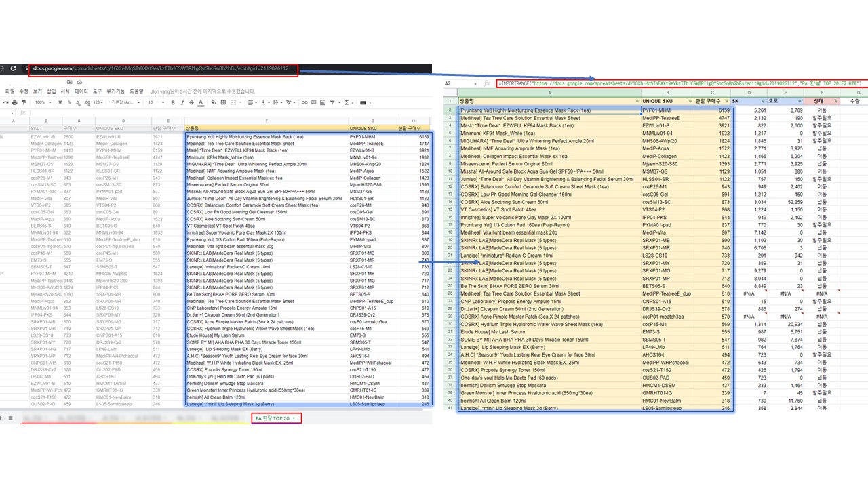This screenshot has width=868, height=488.
Task: Open the 보기 menu
Action: coord(37,91)
